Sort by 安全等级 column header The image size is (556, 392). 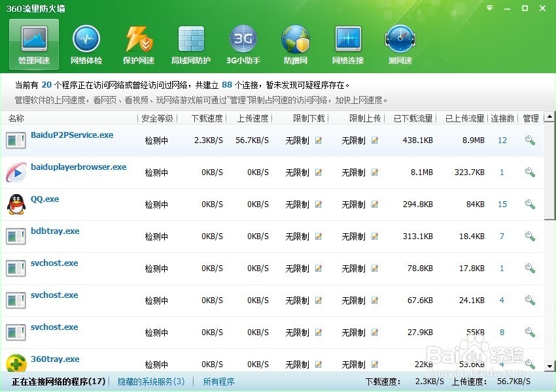click(x=157, y=118)
